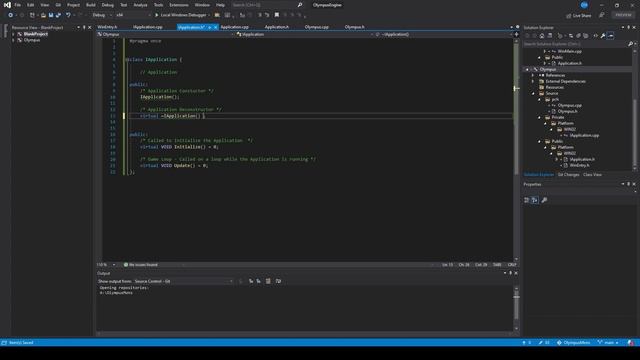Click the Properties alphabetical sort icon
The image size is (640, 360).
535,200
